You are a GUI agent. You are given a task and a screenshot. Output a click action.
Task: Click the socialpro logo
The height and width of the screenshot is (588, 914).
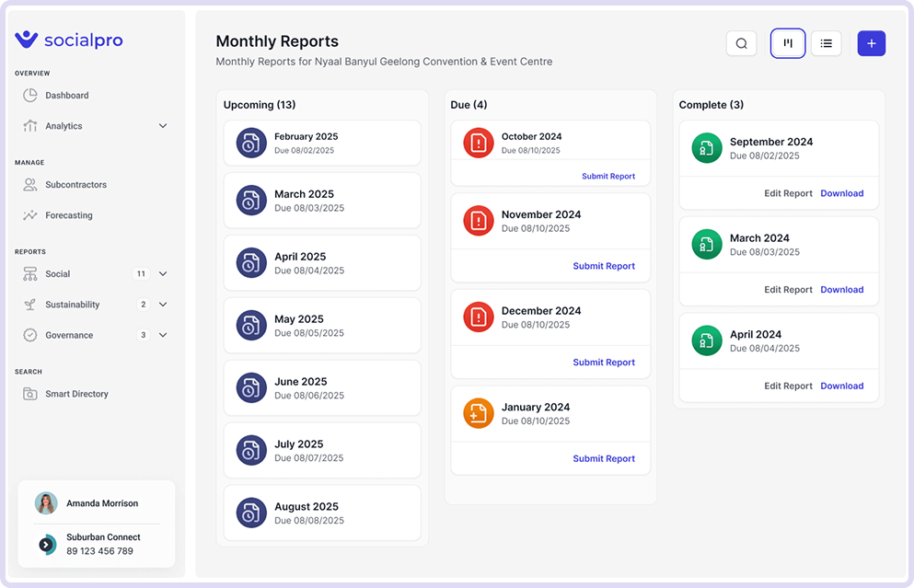pos(69,40)
